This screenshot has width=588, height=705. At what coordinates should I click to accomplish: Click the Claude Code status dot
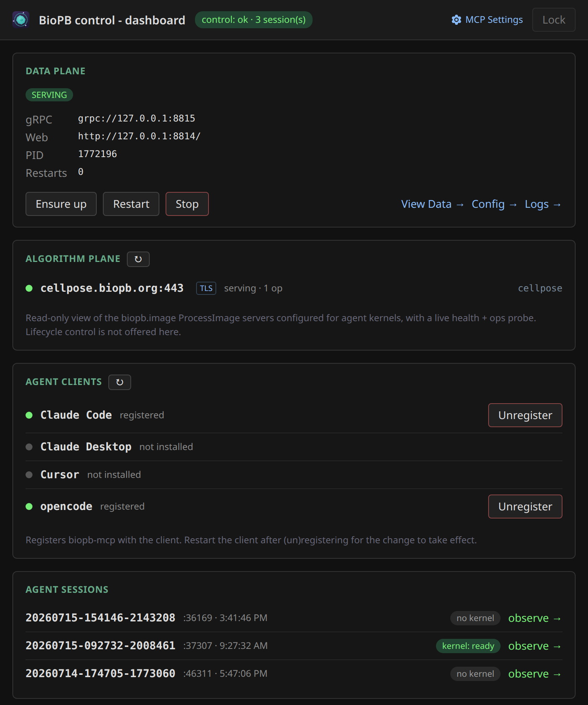29,415
